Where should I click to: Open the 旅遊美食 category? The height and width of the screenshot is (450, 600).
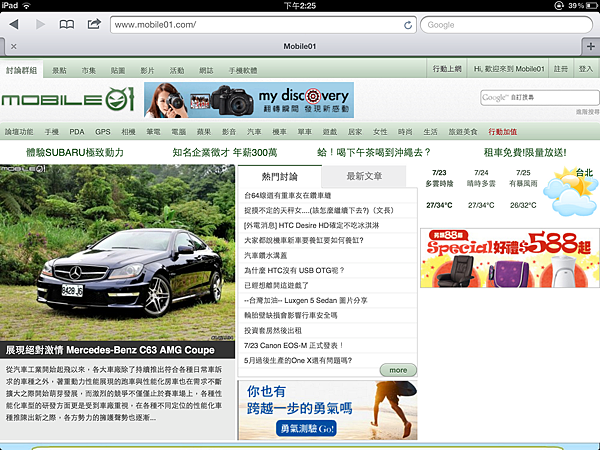(463, 132)
